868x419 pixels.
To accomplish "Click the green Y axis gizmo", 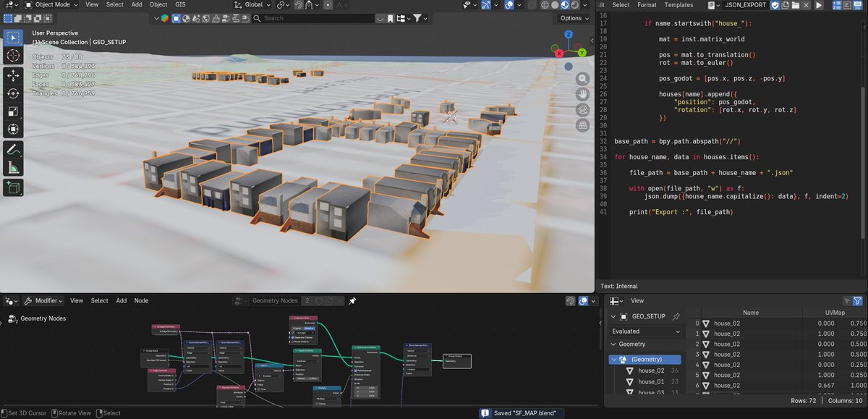I will click(x=582, y=53).
